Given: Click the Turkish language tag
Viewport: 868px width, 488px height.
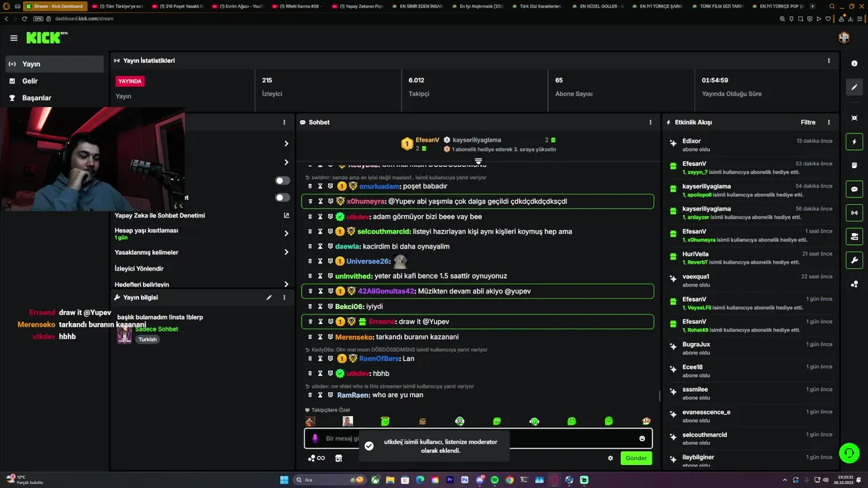Looking at the screenshot, I should click(x=148, y=340).
